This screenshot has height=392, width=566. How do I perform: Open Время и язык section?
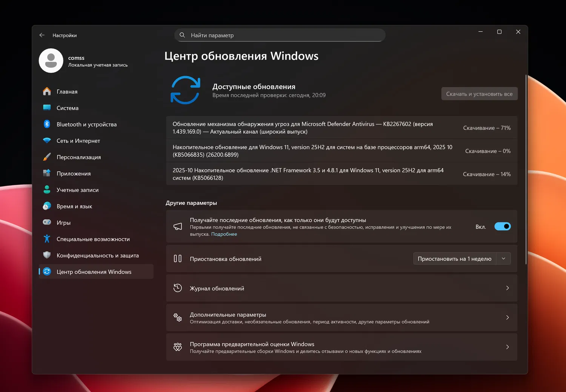(x=96, y=206)
